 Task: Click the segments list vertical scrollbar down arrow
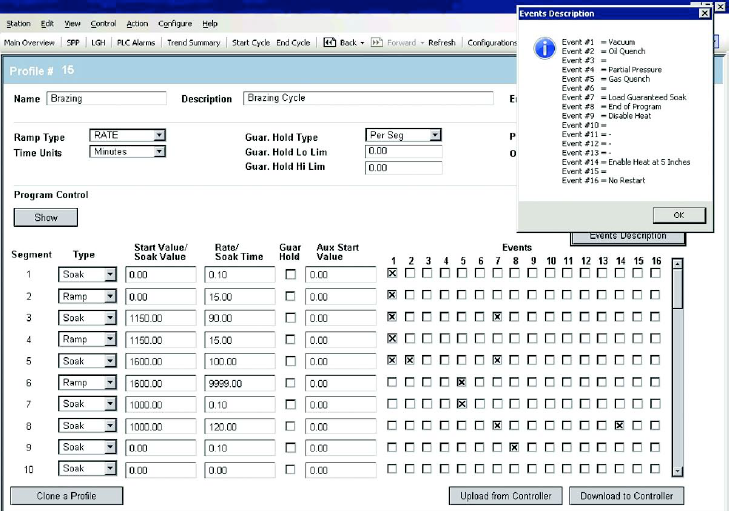[x=678, y=470]
